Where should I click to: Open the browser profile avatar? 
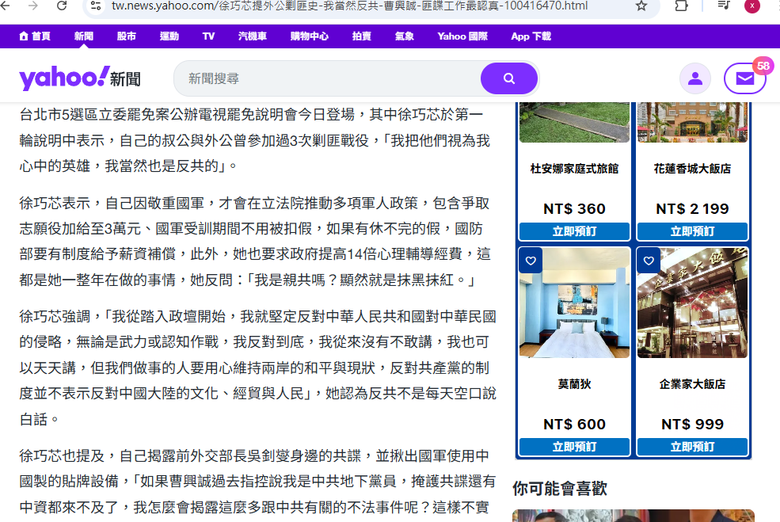(752, 6)
